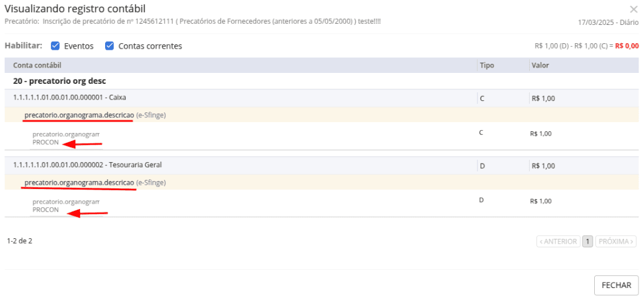Image resolution: width=644 pixels, height=299 pixels.
Task: Click the Conta contábil column header
Action: pyautogui.click(x=38, y=65)
